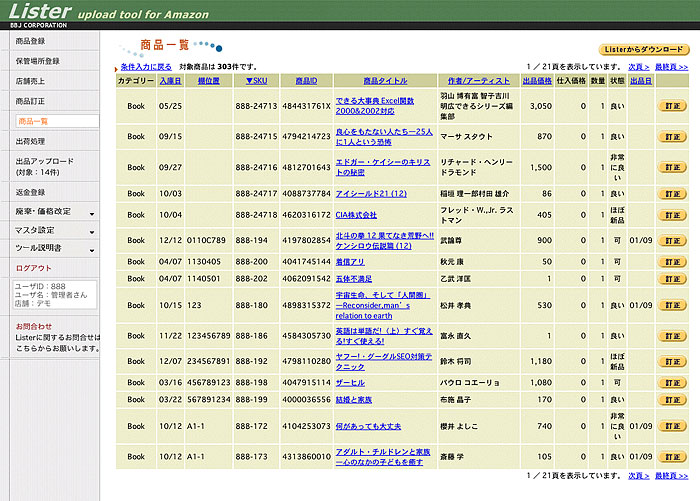Screen dimensions: 700x501
Task: Click 訂正 button for SKU 888-24716
Action: (x=672, y=167)
